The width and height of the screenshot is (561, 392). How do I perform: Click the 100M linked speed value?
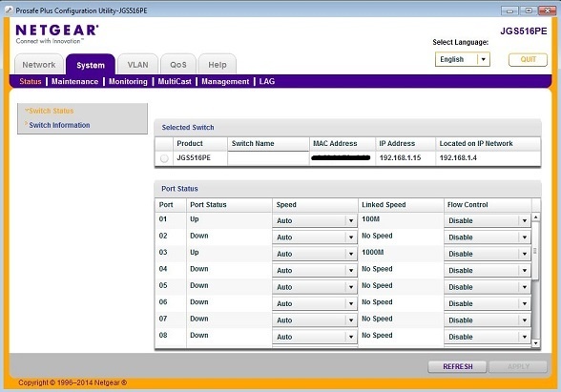(x=370, y=219)
